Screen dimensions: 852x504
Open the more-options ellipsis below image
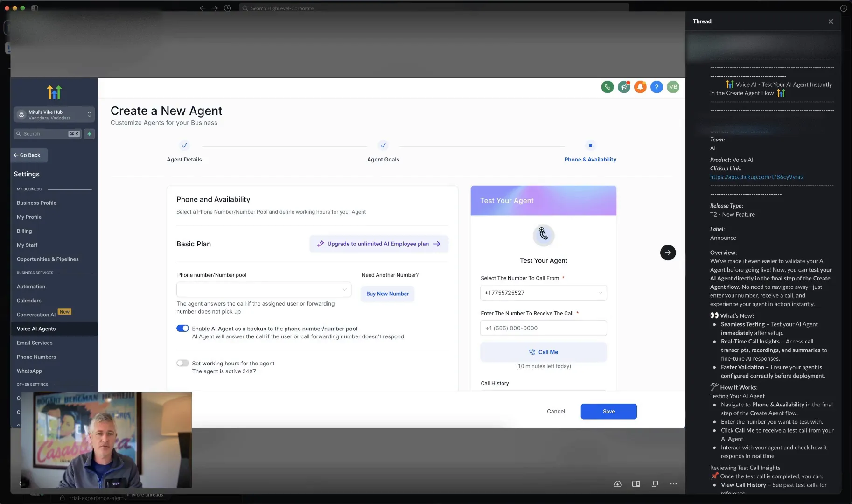pos(673,484)
